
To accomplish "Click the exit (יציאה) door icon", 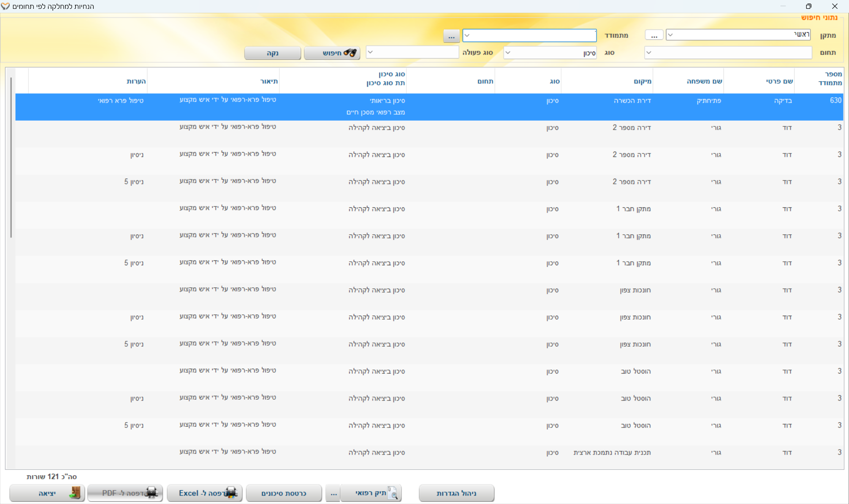I will [x=76, y=493].
